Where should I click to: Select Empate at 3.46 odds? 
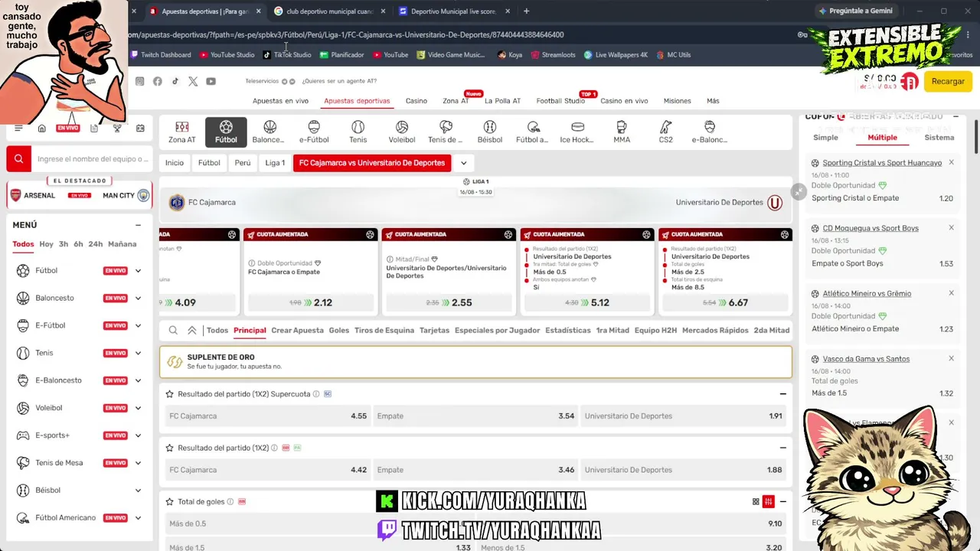pos(475,470)
